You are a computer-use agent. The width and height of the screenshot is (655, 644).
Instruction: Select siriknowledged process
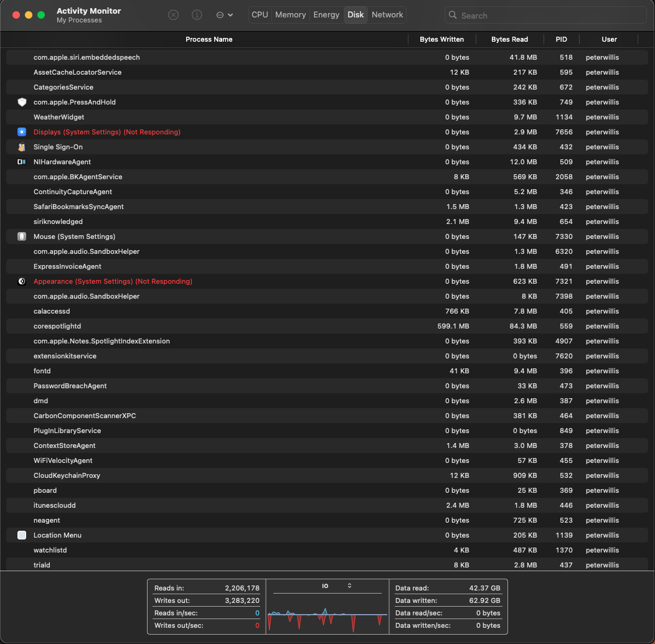(x=327, y=222)
